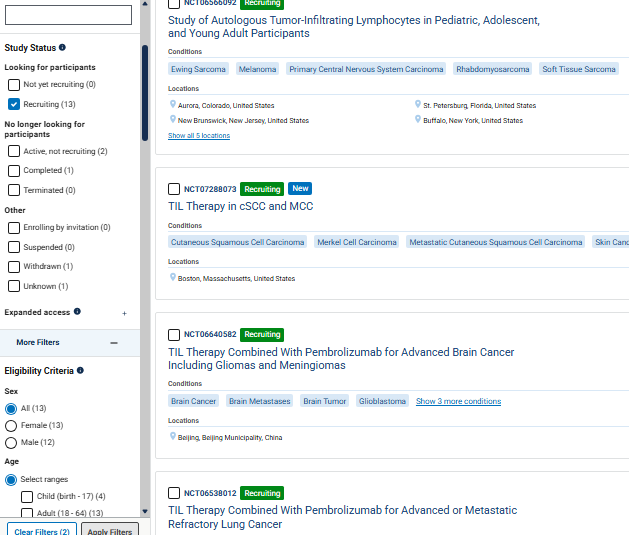Image resolution: width=629 pixels, height=535 pixels.
Task: Click the Soft Tissue Sarcoma tag
Action: click(579, 69)
